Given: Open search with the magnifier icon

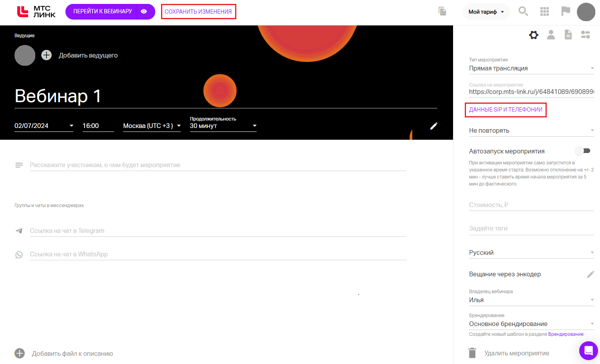Looking at the screenshot, I should point(523,11).
